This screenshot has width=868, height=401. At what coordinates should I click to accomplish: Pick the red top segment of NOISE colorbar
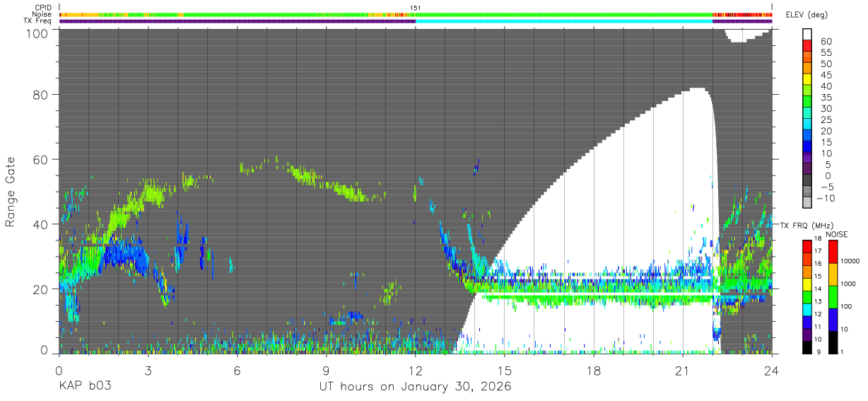point(833,252)
